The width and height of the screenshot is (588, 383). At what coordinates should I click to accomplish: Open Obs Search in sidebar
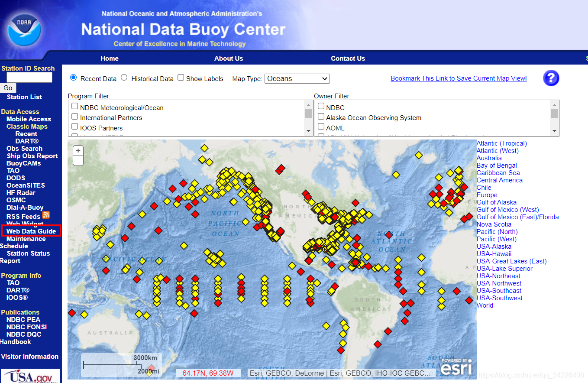[24, 149]
